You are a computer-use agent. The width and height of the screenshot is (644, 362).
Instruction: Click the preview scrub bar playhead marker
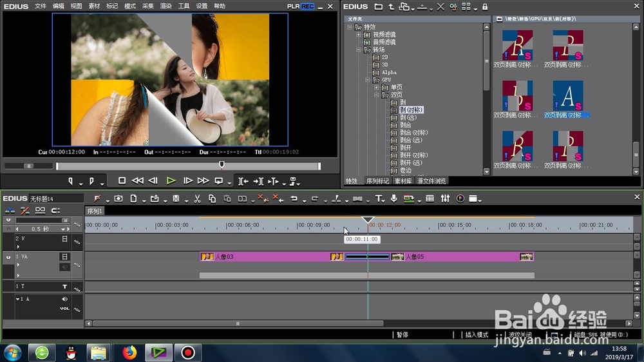(222, 165)
